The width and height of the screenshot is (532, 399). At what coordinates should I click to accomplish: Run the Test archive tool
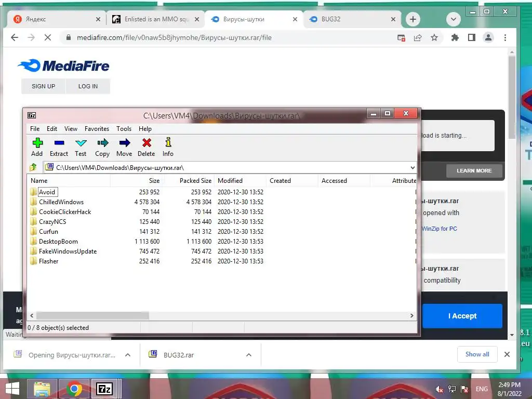(81, 147)
